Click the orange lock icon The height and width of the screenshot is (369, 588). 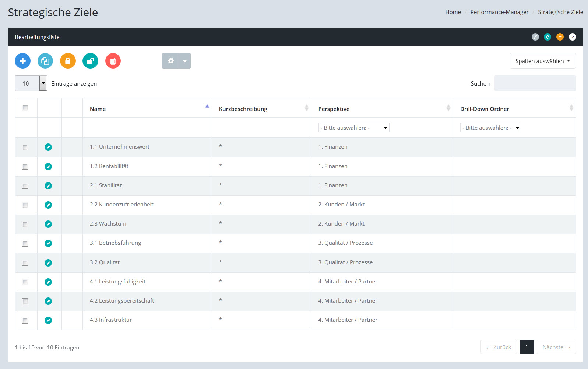click(x=68, y=61)
